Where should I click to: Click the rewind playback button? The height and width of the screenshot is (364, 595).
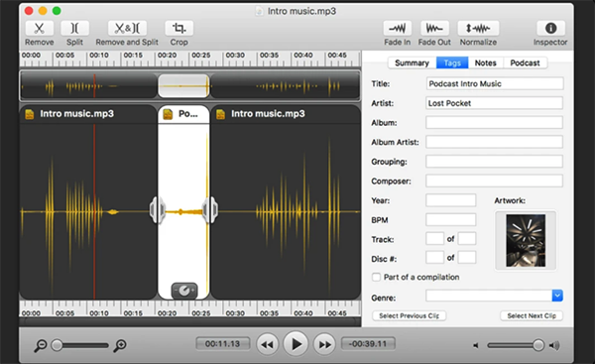tap(267, 344)
